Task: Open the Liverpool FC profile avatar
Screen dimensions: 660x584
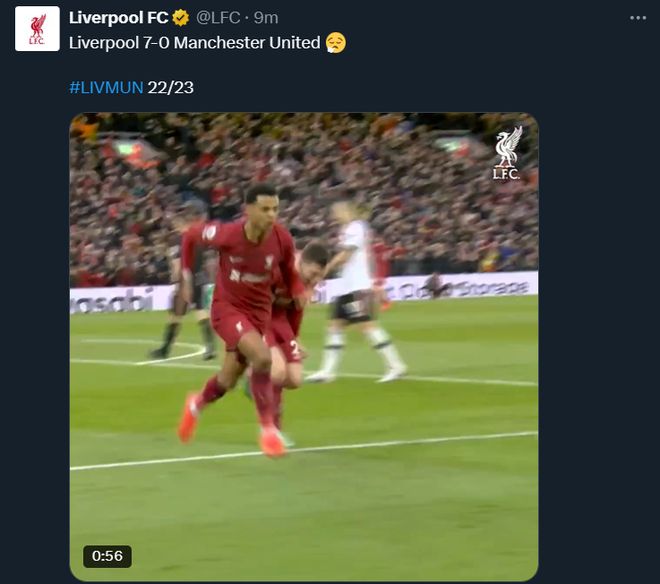Action: pos(37,27)
